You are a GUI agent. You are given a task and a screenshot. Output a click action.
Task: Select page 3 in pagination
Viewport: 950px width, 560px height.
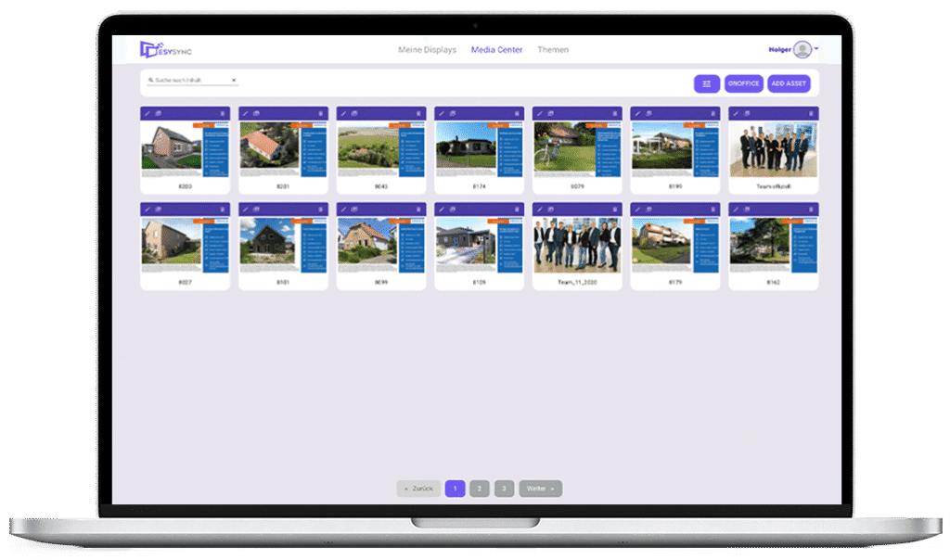[x=504, y=489]
